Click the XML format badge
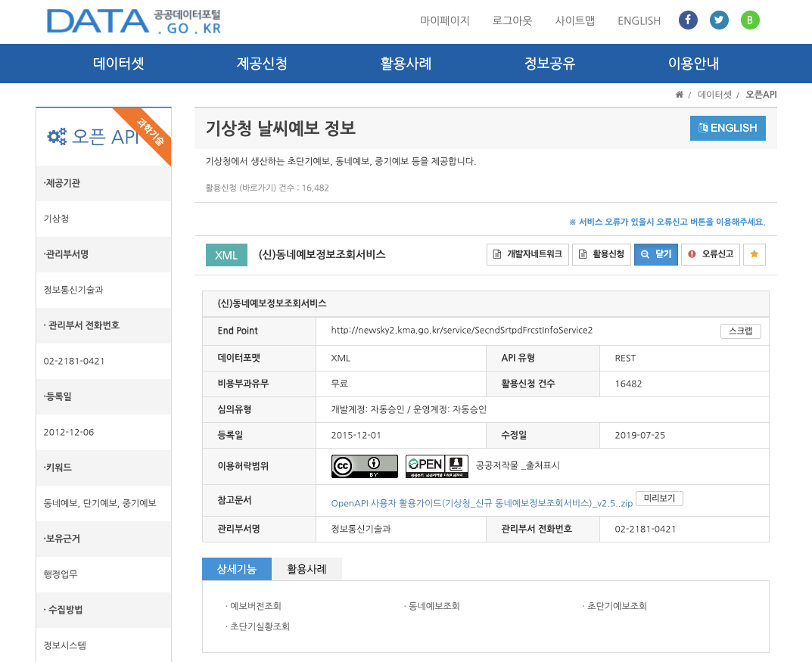 pyautogui.click(x=226, y=255)
